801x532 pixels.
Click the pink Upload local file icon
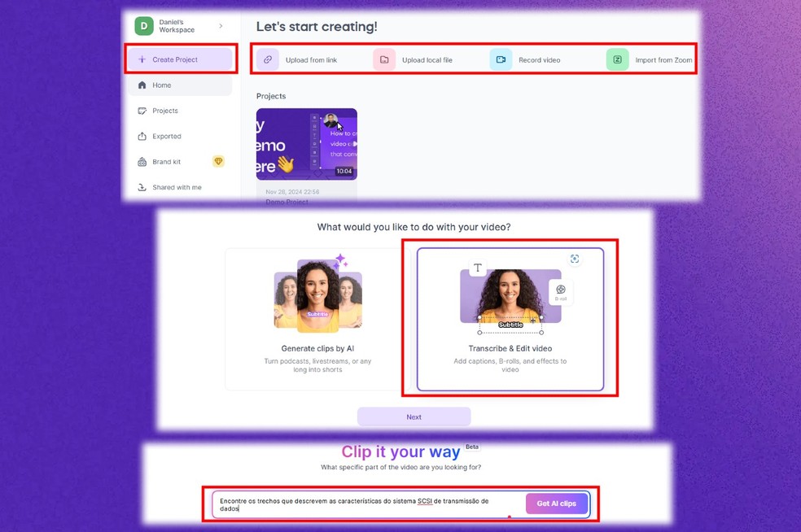click(x=384, y=59)
